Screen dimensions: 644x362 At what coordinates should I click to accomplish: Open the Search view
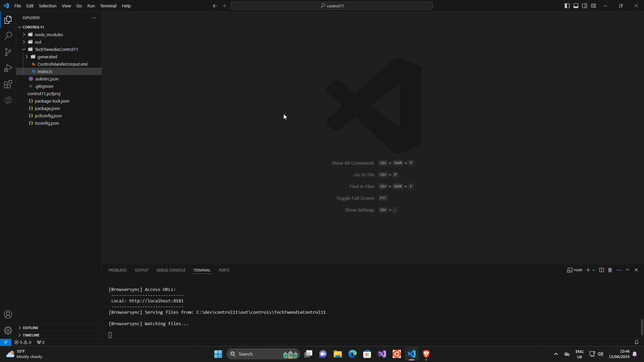tap(8, 36)
